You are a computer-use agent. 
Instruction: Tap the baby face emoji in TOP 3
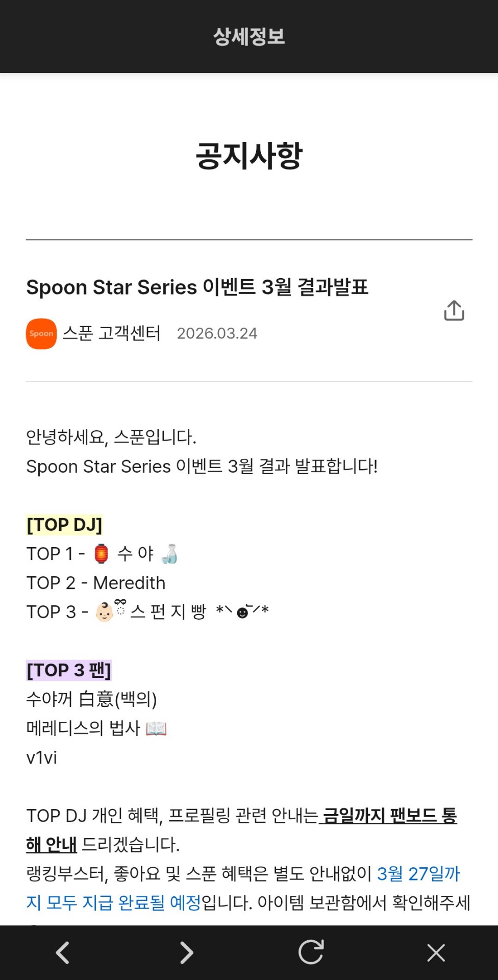(x=105, y=612)
